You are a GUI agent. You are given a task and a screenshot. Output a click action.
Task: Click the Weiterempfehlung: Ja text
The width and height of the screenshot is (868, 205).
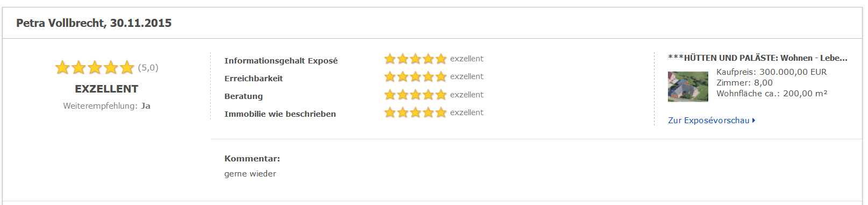point(106,106)
